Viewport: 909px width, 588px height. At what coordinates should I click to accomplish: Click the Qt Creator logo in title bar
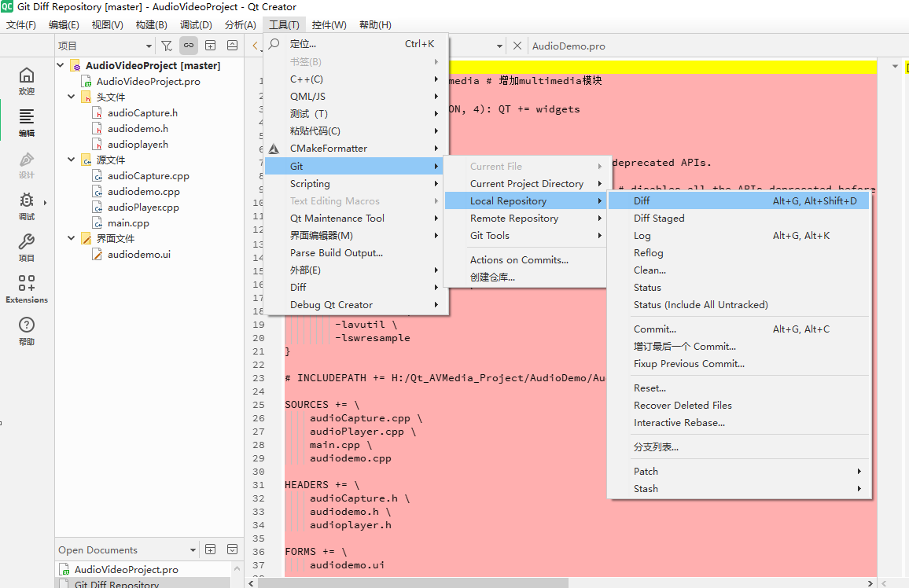coord(6,6)
